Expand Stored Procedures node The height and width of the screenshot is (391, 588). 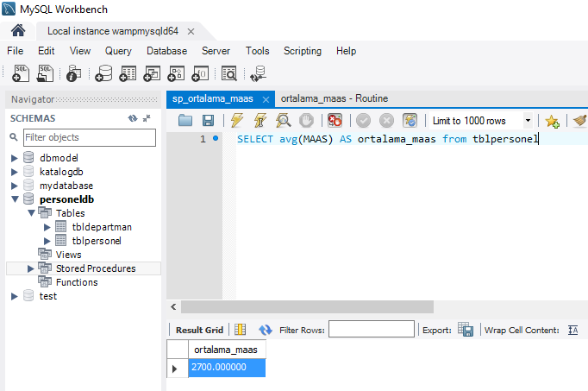point(31,268)
